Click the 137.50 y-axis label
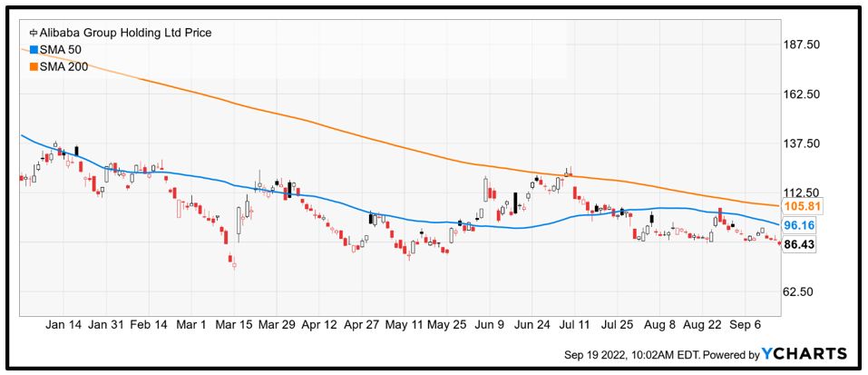The height and width of the screenshot is (375, 868). click(x=804, y=143)
